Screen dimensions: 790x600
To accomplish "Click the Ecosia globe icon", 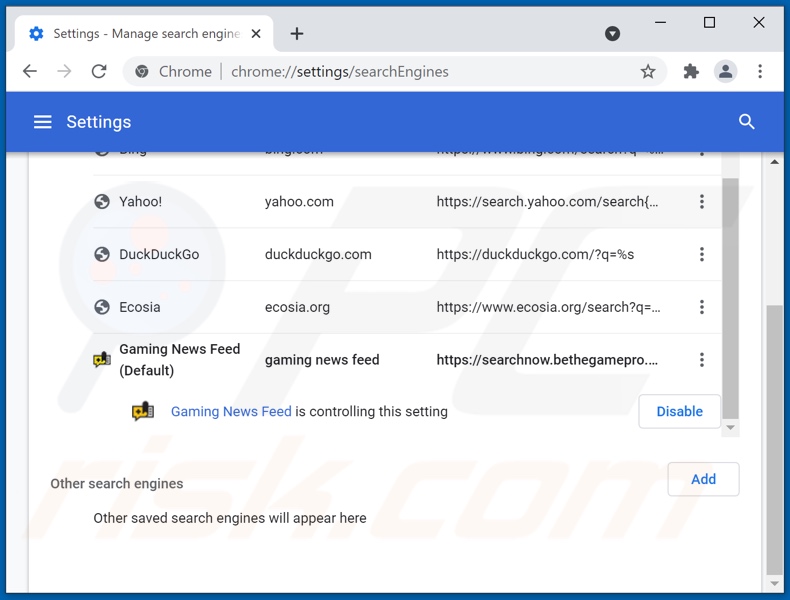I will (x=102, y=307).
